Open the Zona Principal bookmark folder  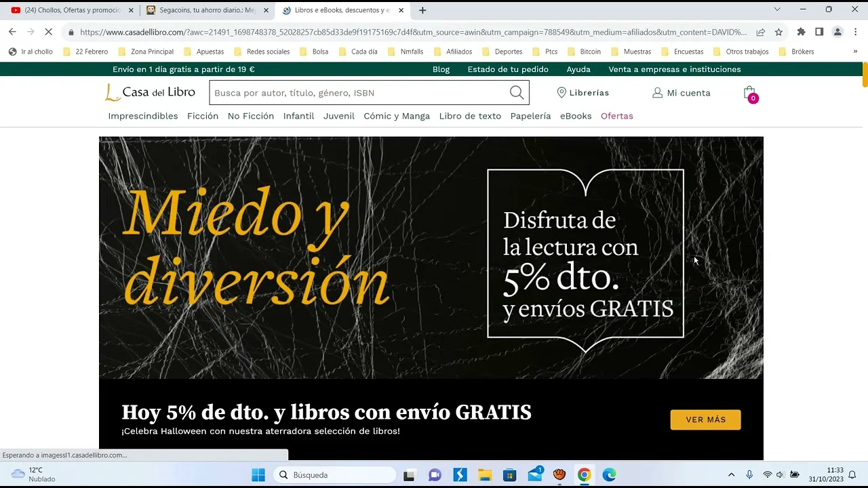(x=146, y=52)
